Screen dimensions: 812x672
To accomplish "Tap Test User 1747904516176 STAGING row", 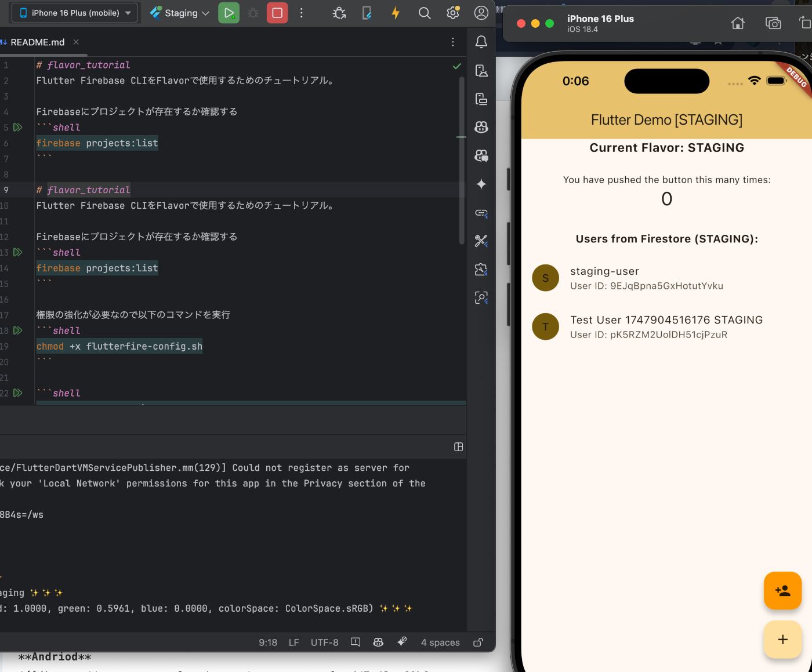I will 666,326.
